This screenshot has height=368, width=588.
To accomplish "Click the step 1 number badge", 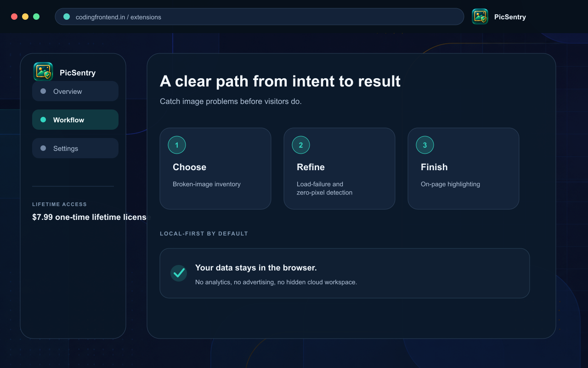I will pyautogui.click(x=177, y=145).
